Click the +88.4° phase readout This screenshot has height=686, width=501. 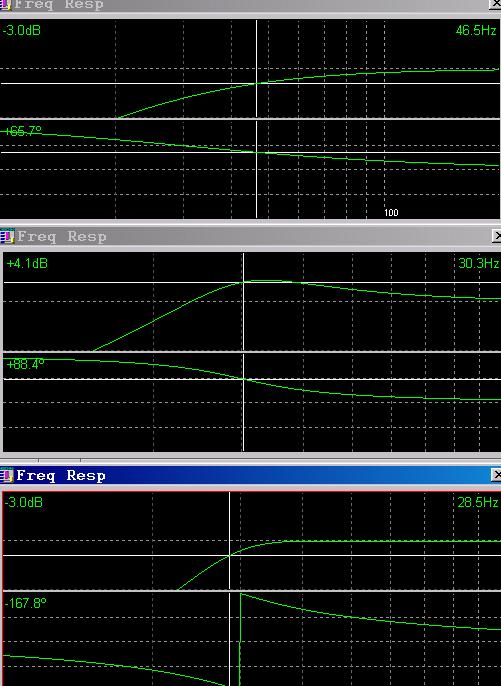pos(25,364)
